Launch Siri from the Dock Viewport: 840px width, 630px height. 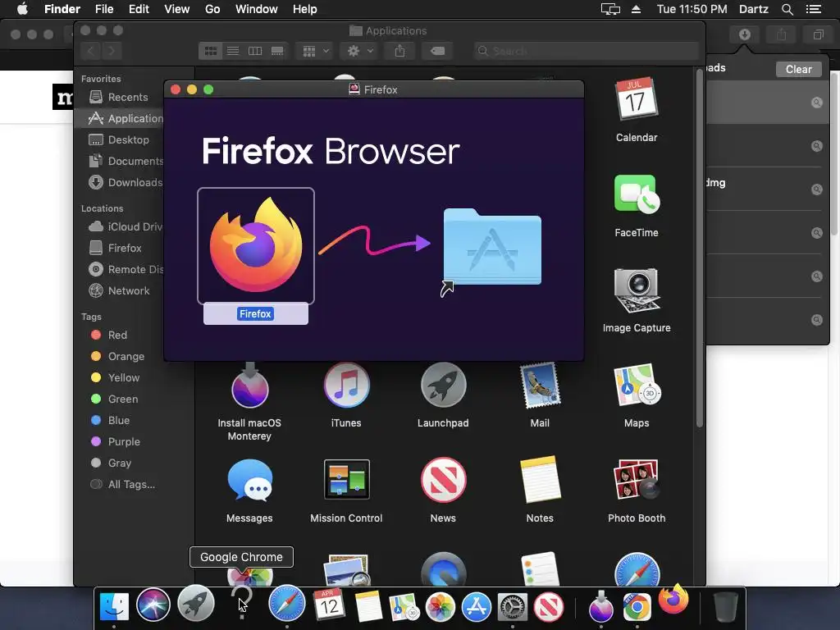153,605
